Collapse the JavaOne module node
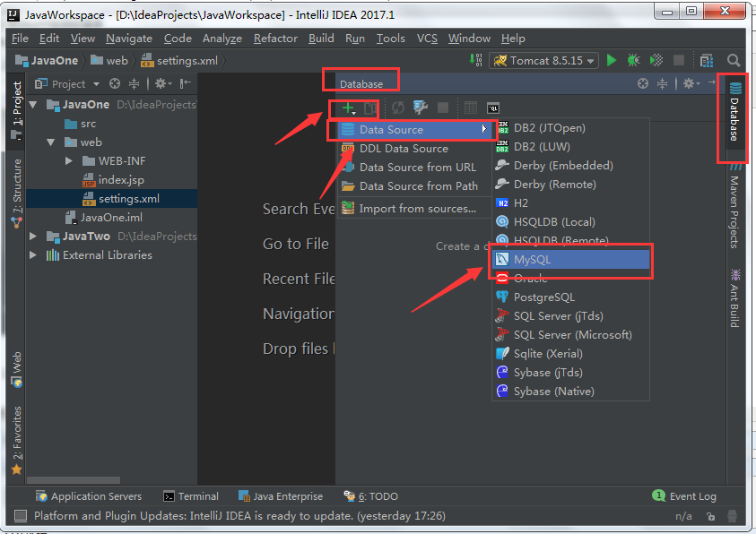The height and width of the screenshot is (534, 756). click(x=33, y=104)
